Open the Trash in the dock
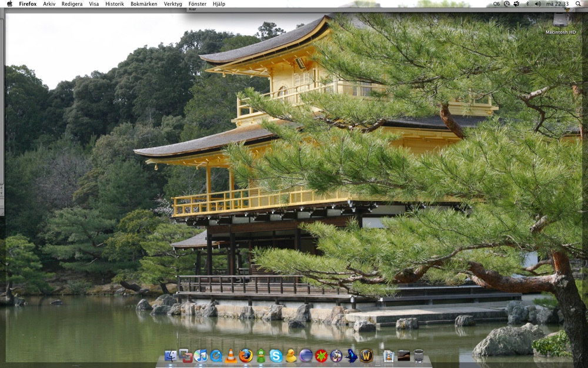The image size is (588, 368). (419, 355)
